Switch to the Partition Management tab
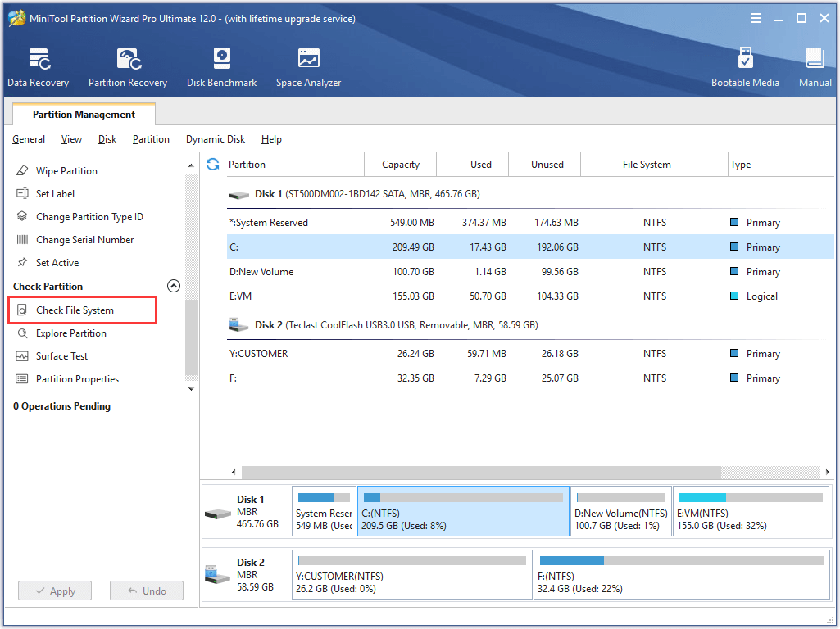The height and width of the screenshot is (629, 840). tap(83, 114)
